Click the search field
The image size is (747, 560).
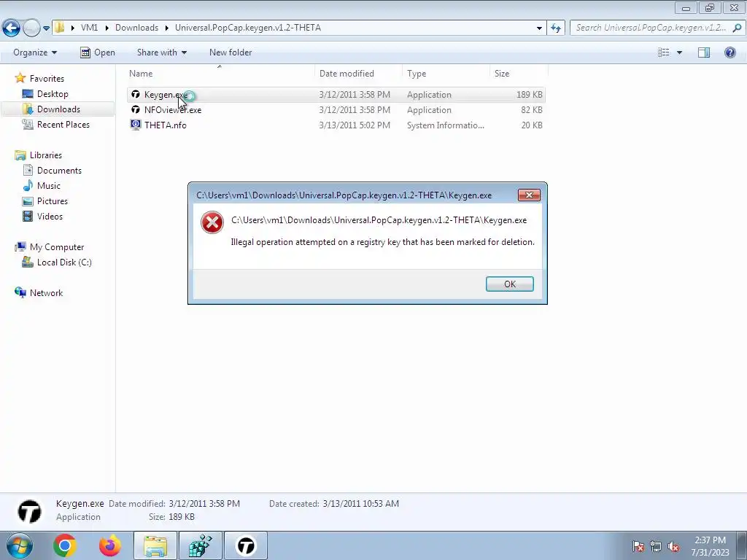651,28
